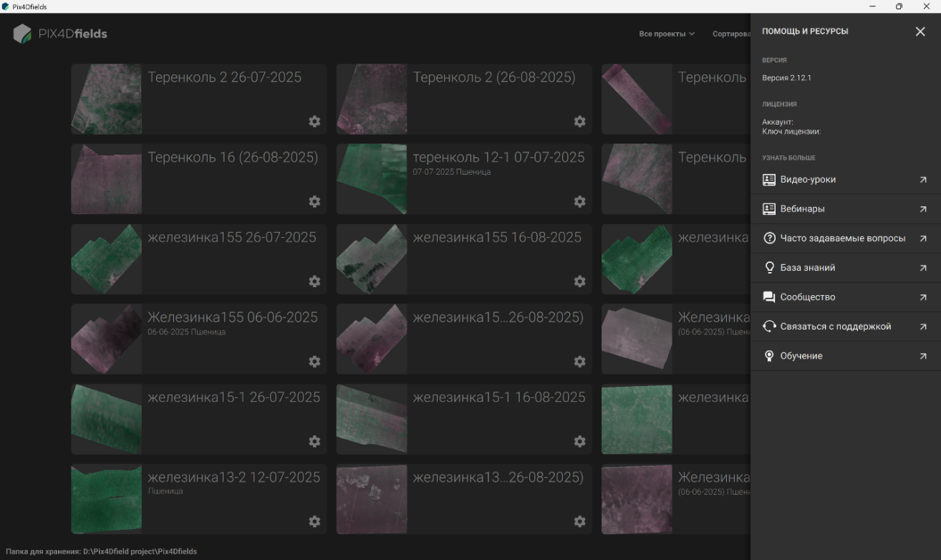Screen dimensions: 941x560
Task: Open gear menu of железинка155 16-08-2025
Action: (x=580, y=281)
